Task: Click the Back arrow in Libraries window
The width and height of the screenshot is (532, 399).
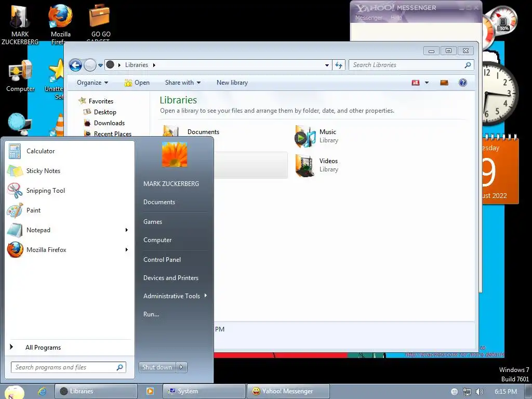Action: (x=75, y=65)
